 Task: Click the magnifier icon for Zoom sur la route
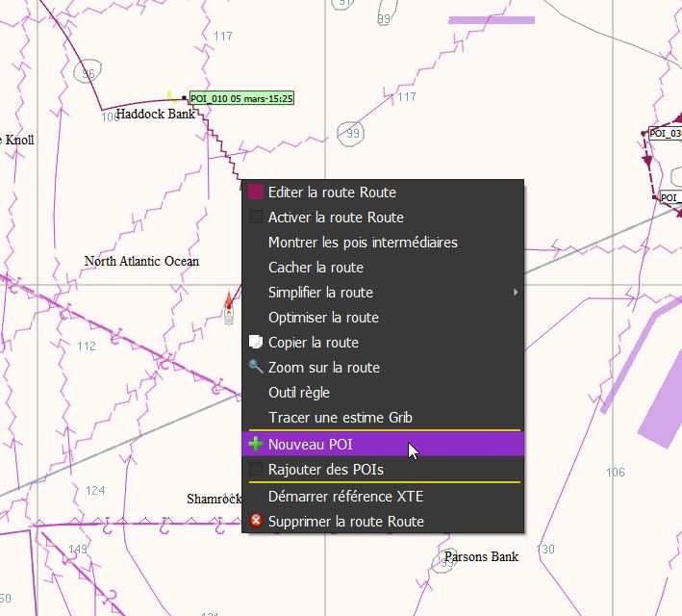coord(256,368)
